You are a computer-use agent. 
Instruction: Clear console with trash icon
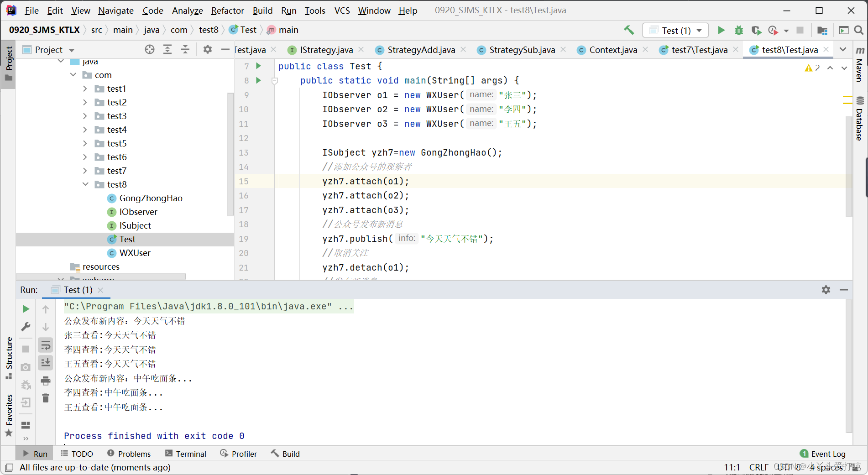coord(46,398)
